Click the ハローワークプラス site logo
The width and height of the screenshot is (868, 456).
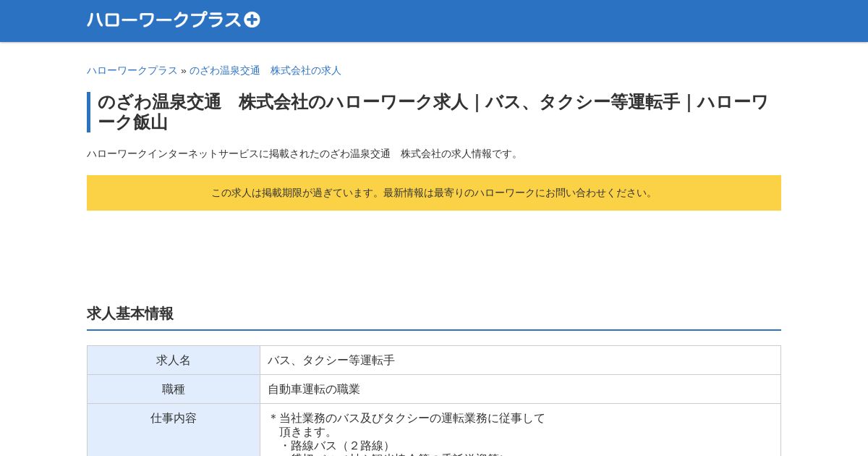[x=173, y=20]
